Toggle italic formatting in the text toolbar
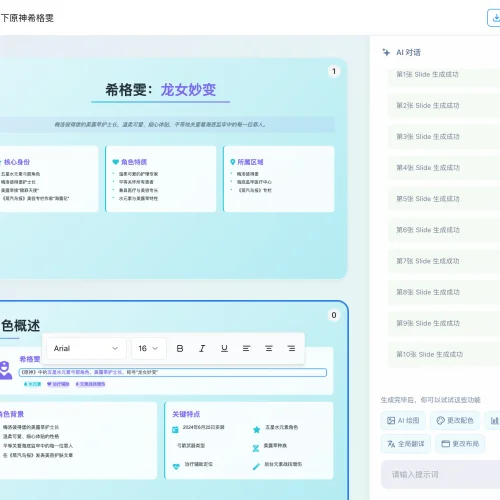This screenshot has height=500, width=500. [x=202, y=348]
